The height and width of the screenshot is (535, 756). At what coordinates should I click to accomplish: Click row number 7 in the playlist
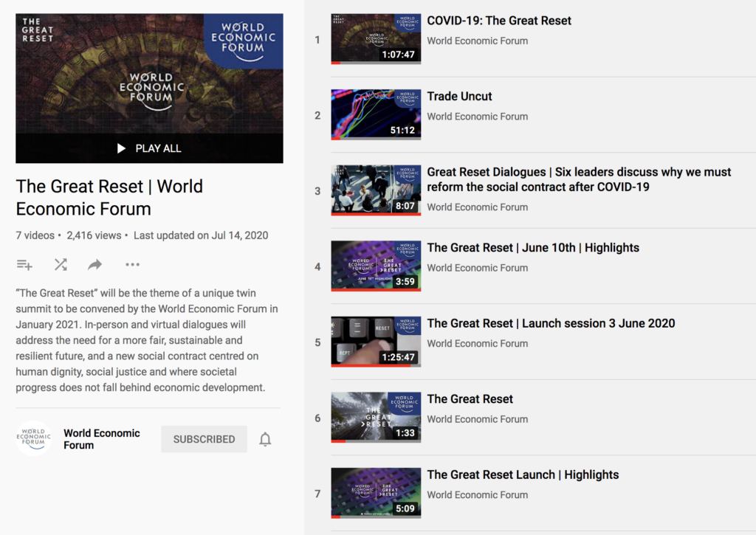[x=317, y=494]
